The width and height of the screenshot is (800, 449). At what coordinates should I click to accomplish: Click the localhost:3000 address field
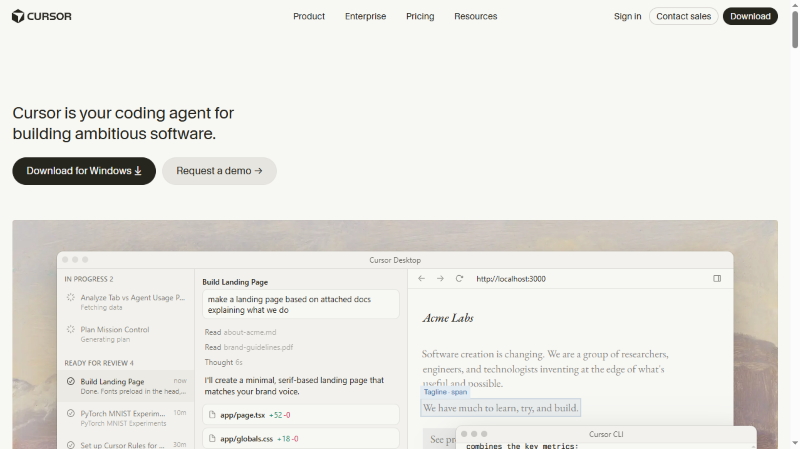[511, 279]
